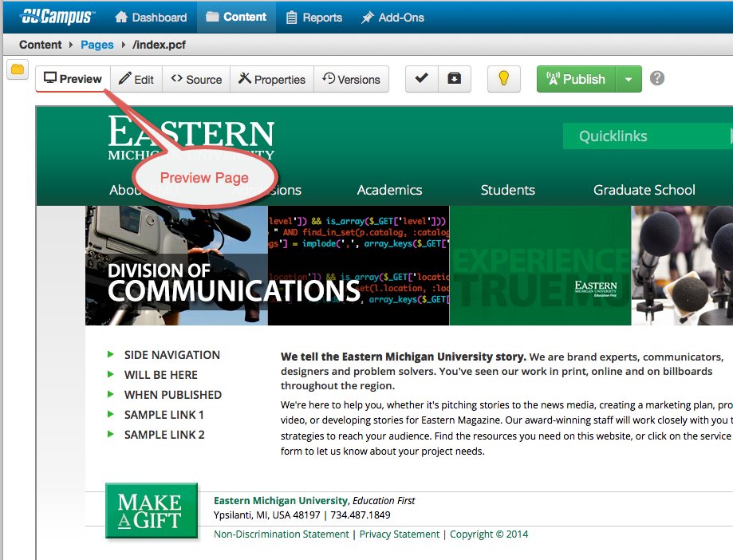Open the yellow folder file navigation icon
Image resolution: width=733 pixels, height=560 pixels.
pos(18,69)
